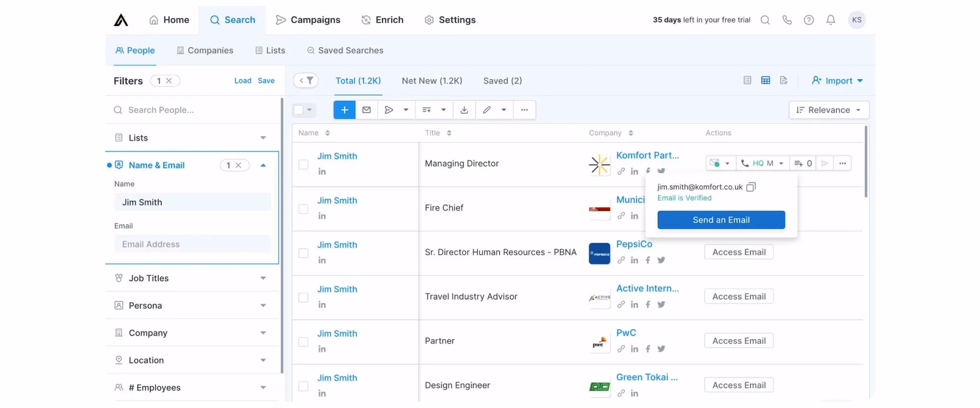This screenshot has height=408, width=980.
Task: Open PwC Facebook icon
Action: [648, 349]
